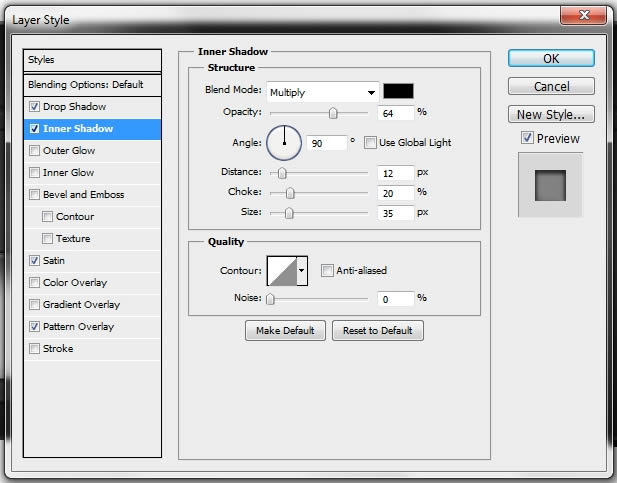
Task: Enable the Stroke checkbox
Action: tap(35, 349)
